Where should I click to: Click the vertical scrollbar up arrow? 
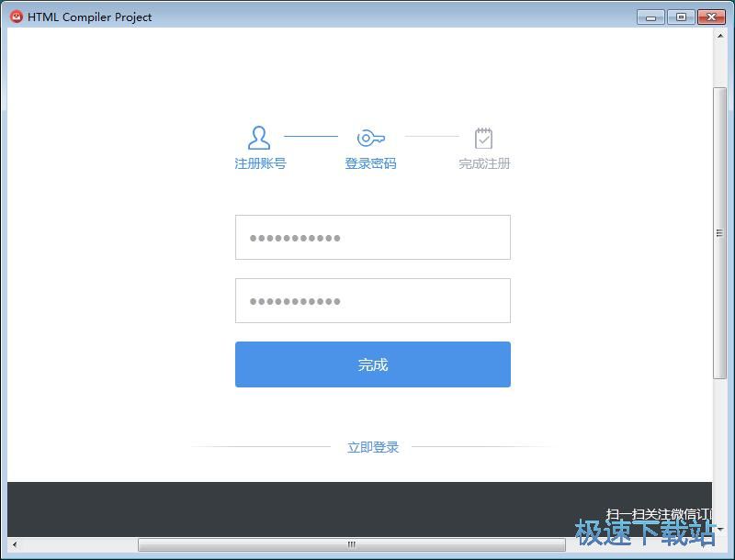tap(720, 36)
